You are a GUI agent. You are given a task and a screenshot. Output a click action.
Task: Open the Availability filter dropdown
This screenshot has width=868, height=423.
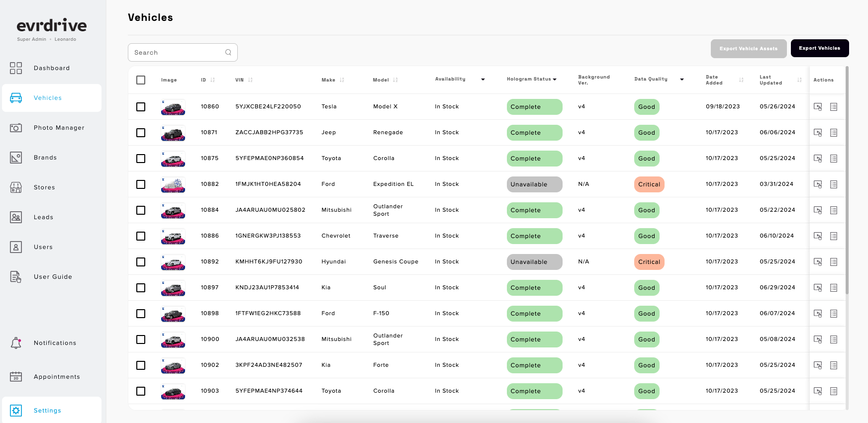click(x=482, y=80)
